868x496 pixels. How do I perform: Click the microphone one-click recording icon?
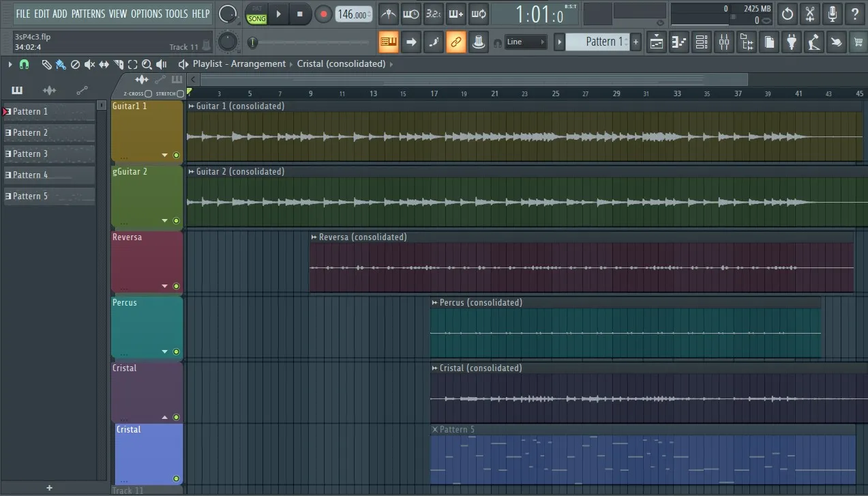tap(833, 13)
